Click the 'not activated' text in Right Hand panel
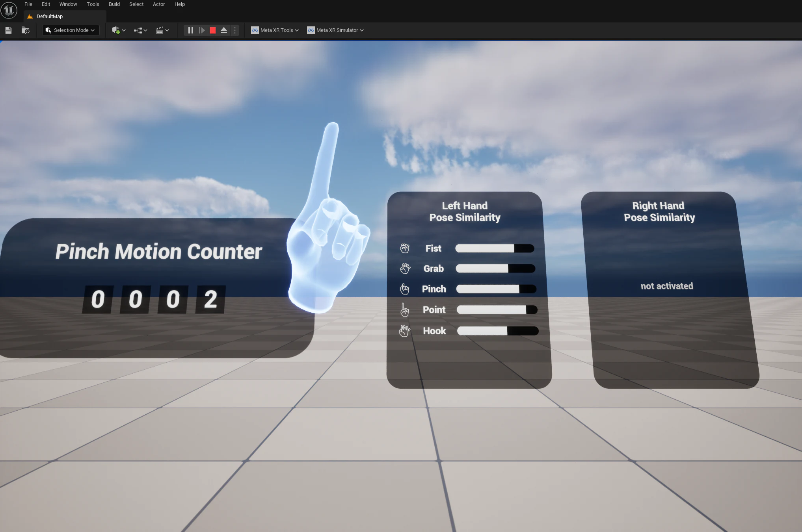This screenshot has width=802, height=532. pos(667,286)
